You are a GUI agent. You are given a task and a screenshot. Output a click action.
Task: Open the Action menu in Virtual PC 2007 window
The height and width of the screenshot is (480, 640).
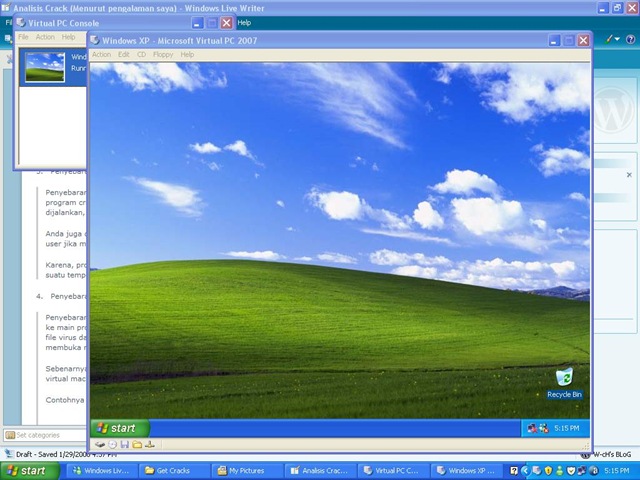[101, 55]
